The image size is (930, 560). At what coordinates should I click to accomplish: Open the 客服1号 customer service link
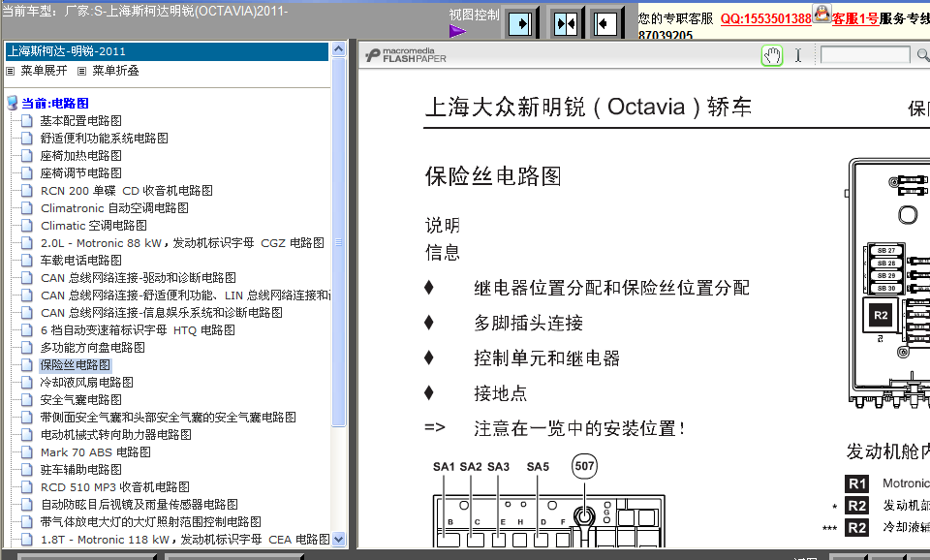coord(854,18)
